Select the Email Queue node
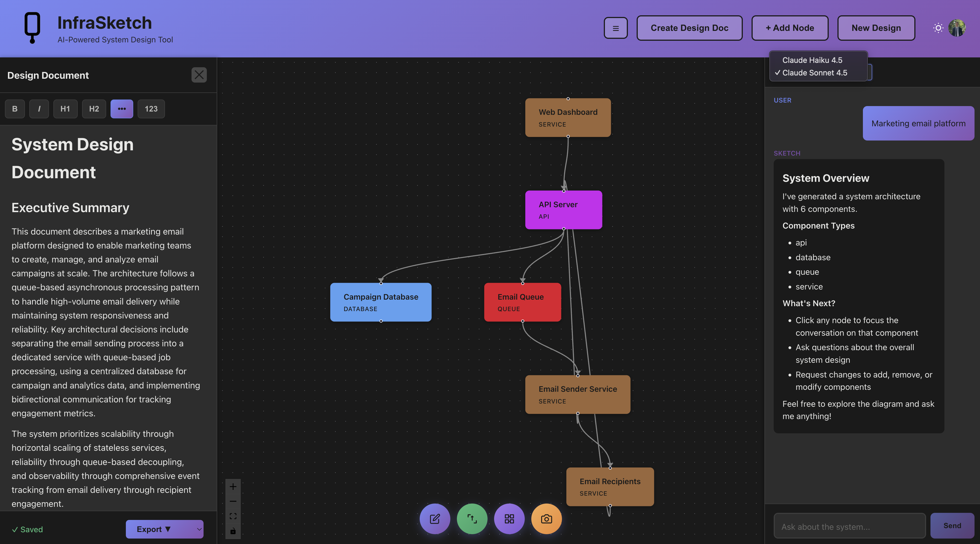The height and width of the screenshot is (544, 980). pos(522,302)
